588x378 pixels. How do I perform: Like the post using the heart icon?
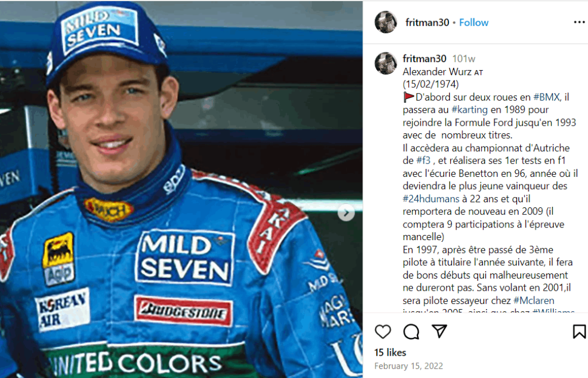(382, 332)
